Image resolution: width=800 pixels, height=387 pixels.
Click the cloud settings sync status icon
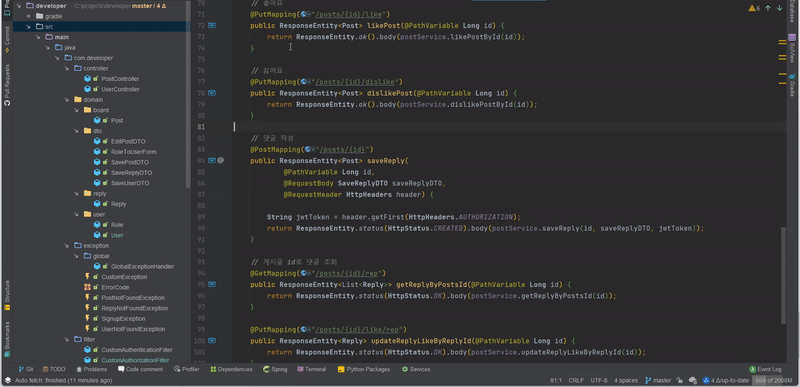point(692,380)
